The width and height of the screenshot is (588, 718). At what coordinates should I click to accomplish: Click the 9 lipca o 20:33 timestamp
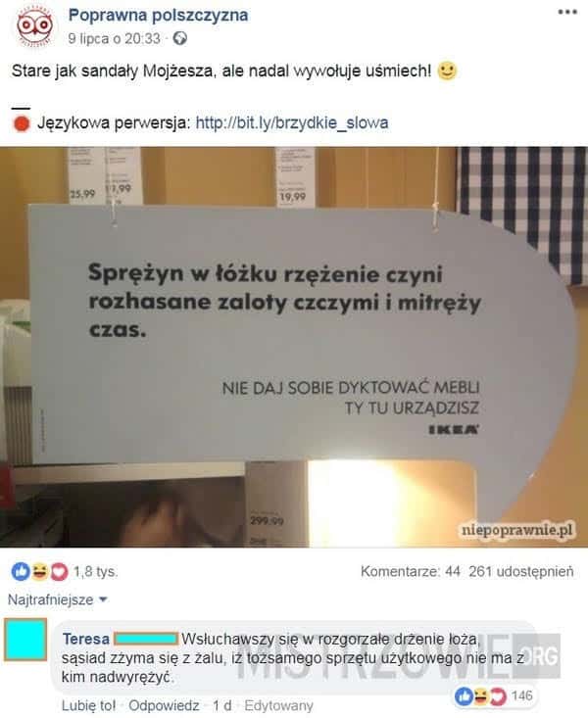click(x=114, y=38)
